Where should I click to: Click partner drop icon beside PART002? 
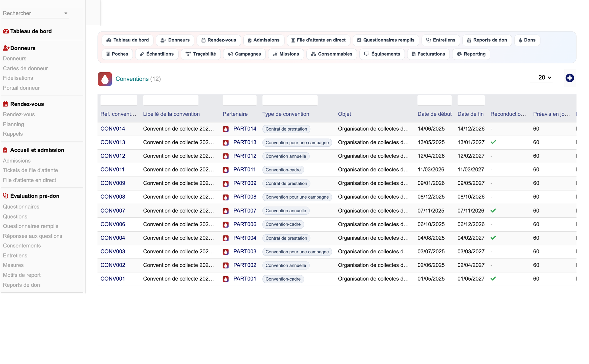click(226, 265)
